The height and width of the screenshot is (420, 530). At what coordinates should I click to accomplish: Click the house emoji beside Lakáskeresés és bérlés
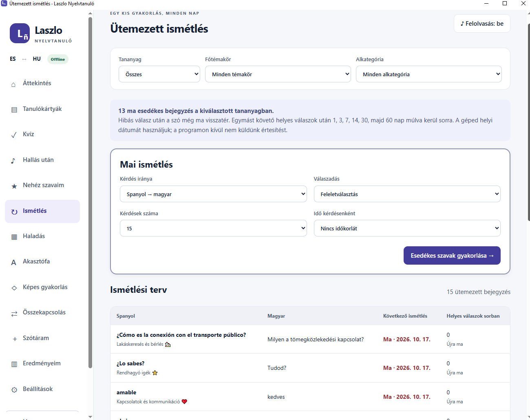(168, 344)
